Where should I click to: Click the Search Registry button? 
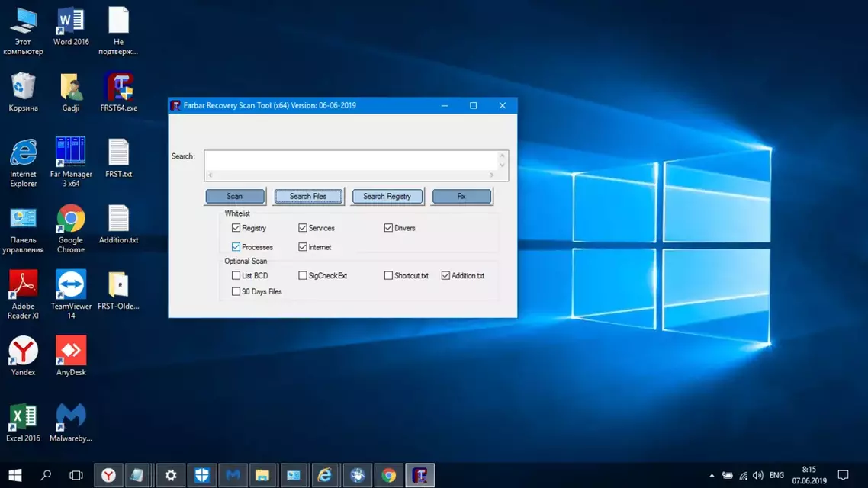coord(387,197)
